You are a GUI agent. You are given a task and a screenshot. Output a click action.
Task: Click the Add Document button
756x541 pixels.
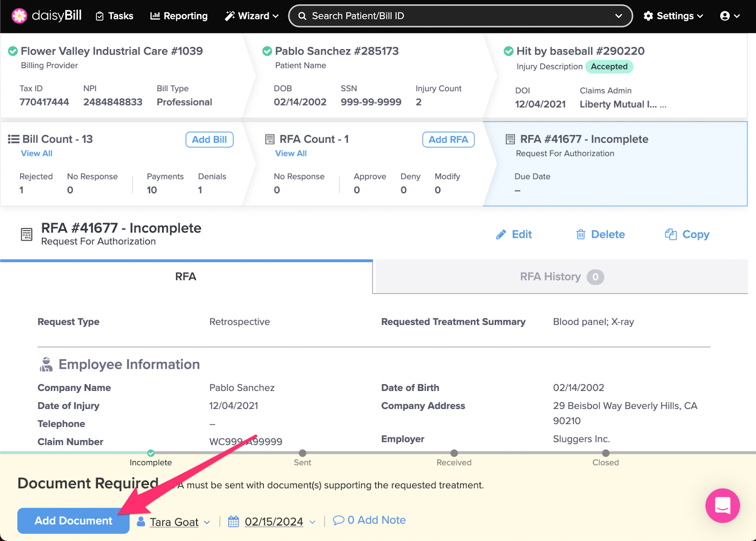click(73, 521)
